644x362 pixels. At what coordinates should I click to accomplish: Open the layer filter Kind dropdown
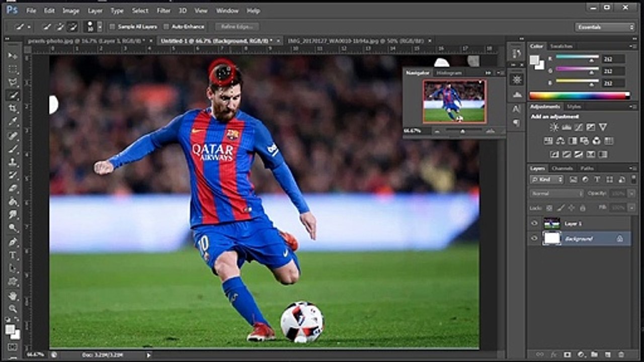coord(547,179)
